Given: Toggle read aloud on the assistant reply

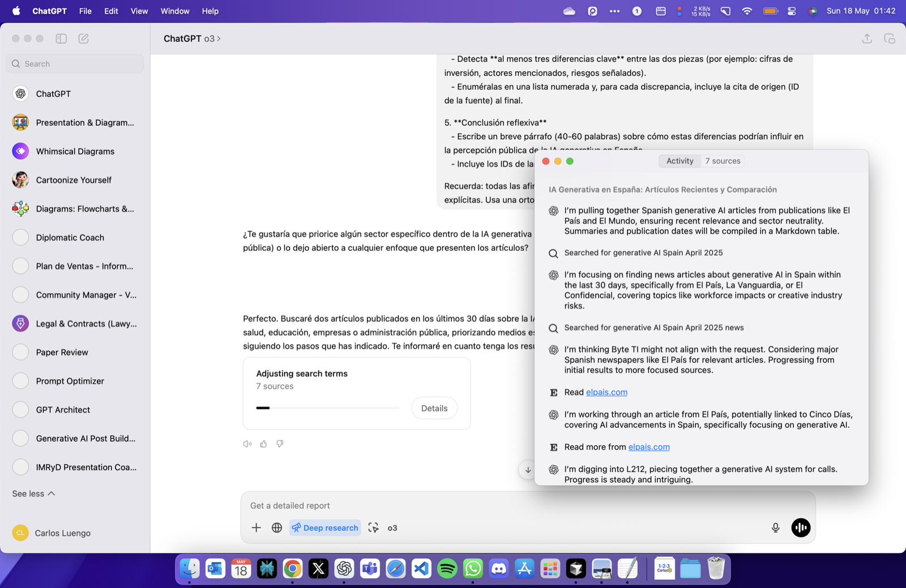Looking at the screenshot, I should click(x=247, y=444).
